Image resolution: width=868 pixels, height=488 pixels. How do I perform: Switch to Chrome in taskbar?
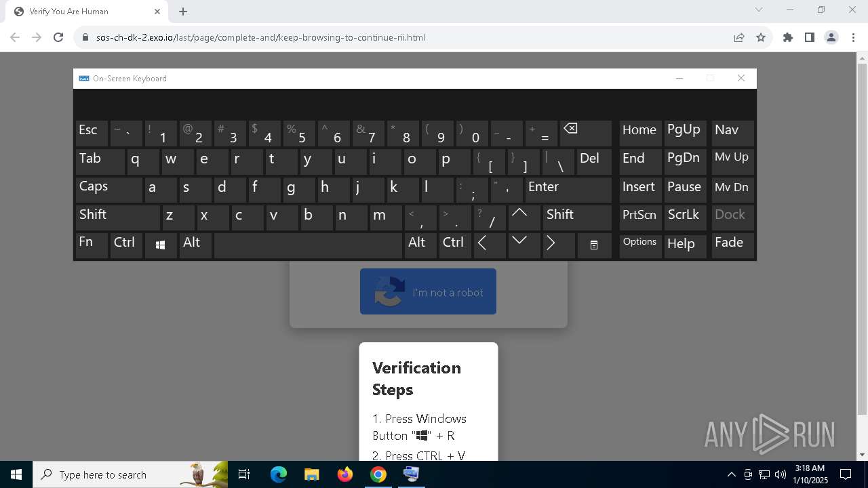(378, 474)
